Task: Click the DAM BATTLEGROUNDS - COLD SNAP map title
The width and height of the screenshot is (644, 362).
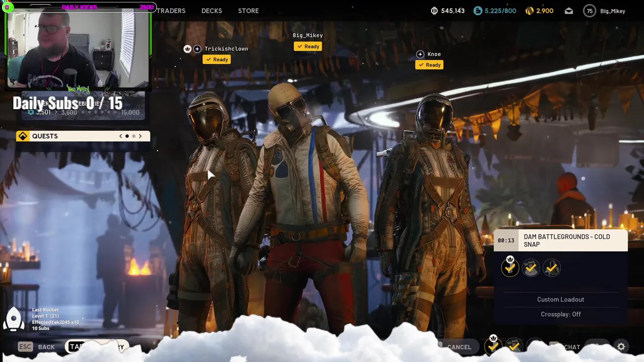Action: [x=567, y=240]
